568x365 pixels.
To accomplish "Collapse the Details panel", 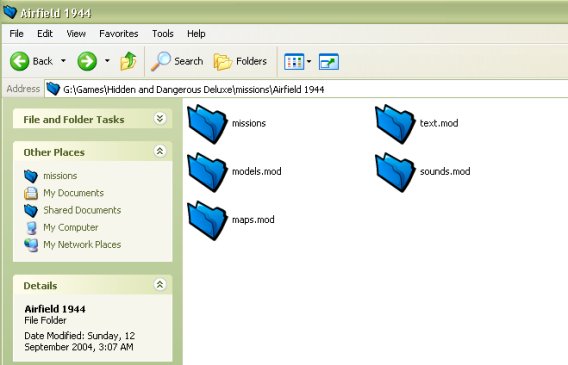I will [x=160, y=285].
